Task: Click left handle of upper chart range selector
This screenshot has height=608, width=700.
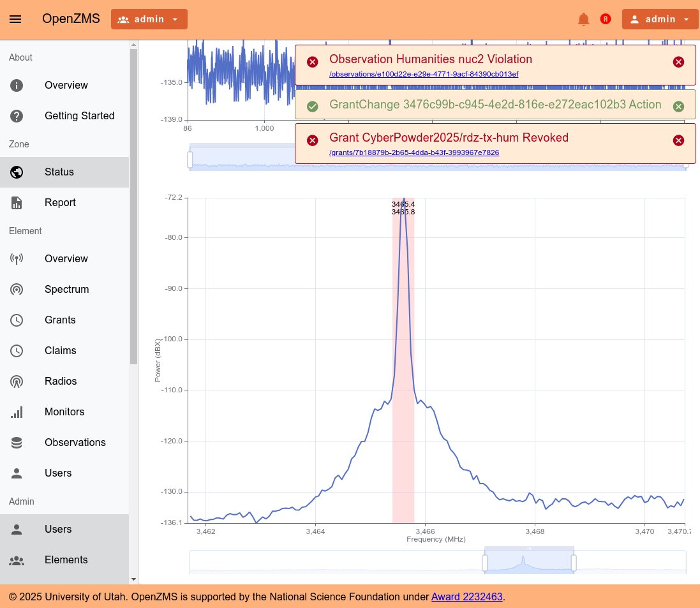Action: coord(190,159)
